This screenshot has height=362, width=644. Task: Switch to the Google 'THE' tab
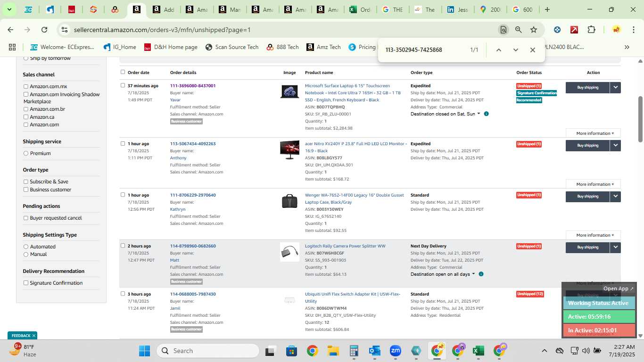392,9
